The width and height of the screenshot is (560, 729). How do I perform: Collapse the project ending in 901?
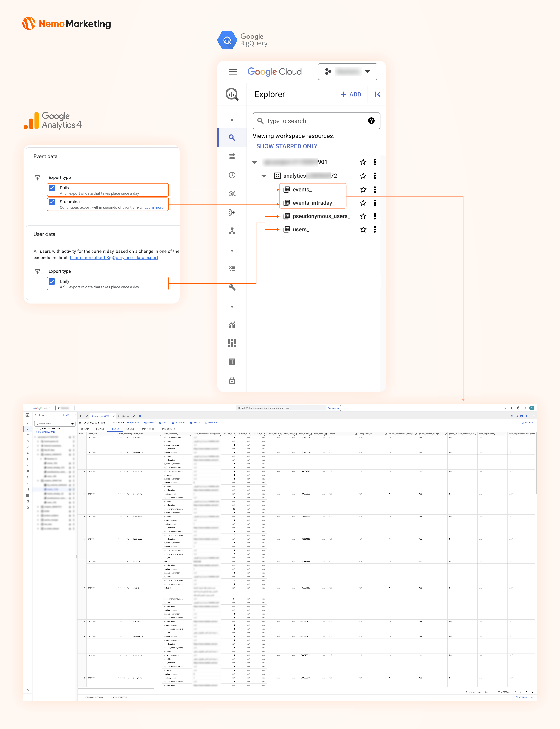click(254, 162)
